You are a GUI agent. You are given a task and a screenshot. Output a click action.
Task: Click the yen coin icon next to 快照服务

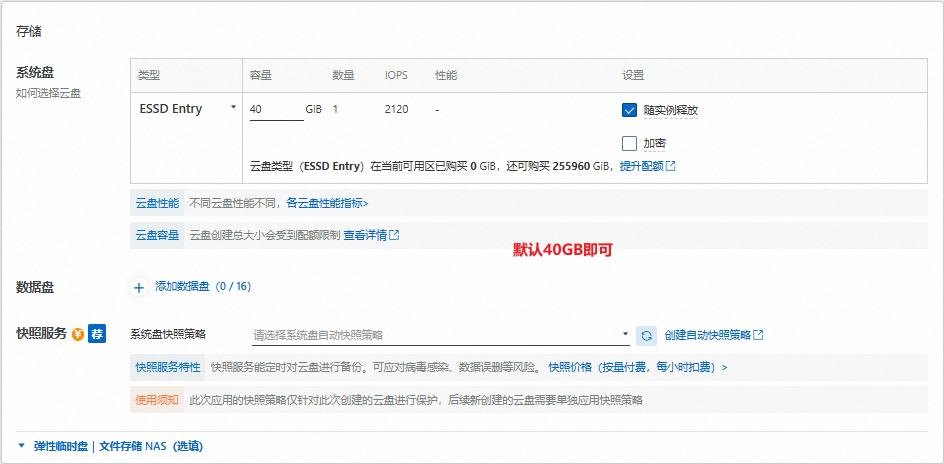[x=78, y=334]
